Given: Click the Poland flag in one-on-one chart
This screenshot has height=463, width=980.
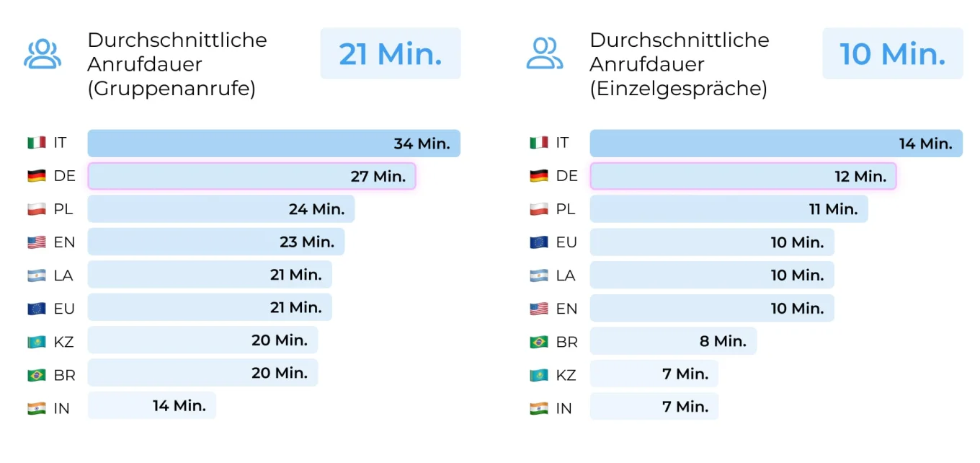Looking at the screenshot, I should pyautogui.click(x=539, y=209).
